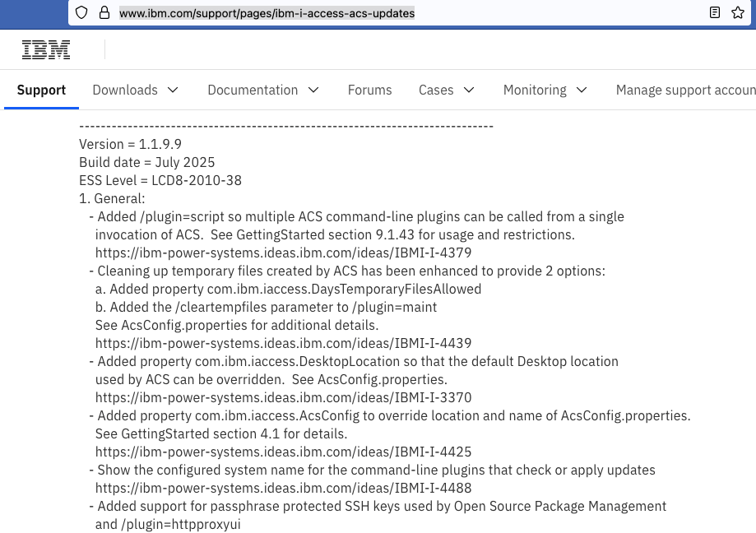Follow the IBMI-I-4439 ideas URL
Screen dimensions: 756x533
(283, 344)
